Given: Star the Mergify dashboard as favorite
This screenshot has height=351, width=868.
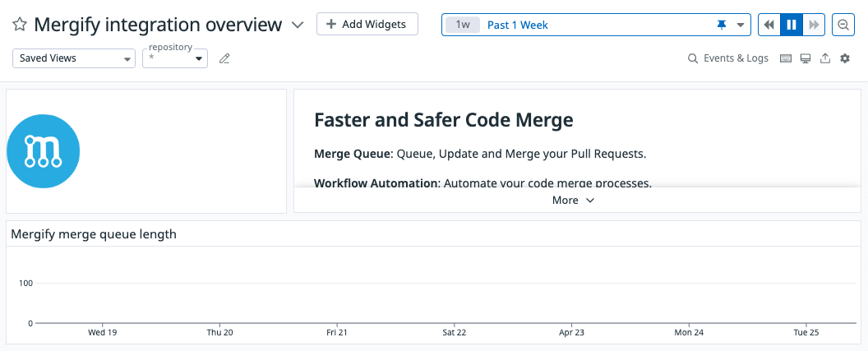Looking at the screenshot, I should [x=20, y=25].
